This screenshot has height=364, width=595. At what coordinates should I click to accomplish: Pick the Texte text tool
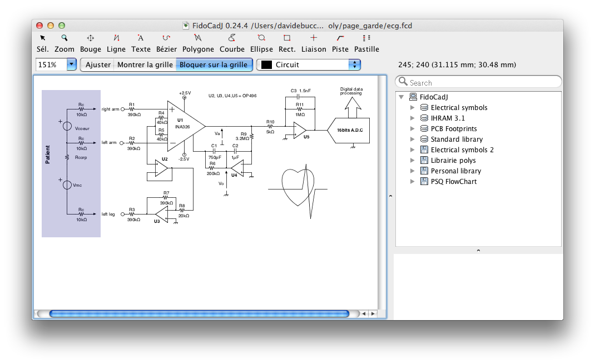coord(141,43)
